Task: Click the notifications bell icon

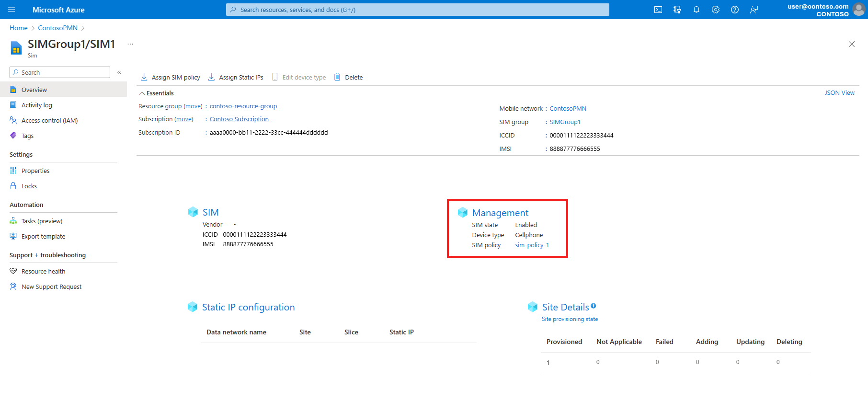Action: click(697, 10)
